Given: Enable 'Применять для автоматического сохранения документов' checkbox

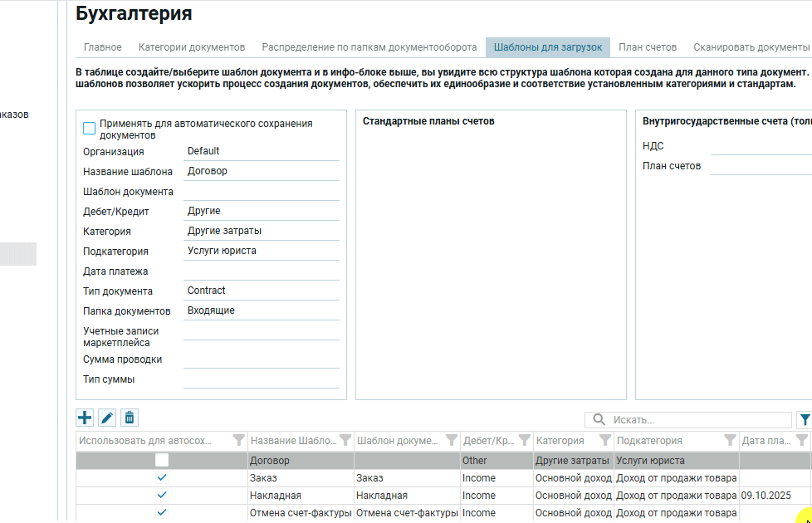Looking at the screenshot, I should (x=90, y=129).
